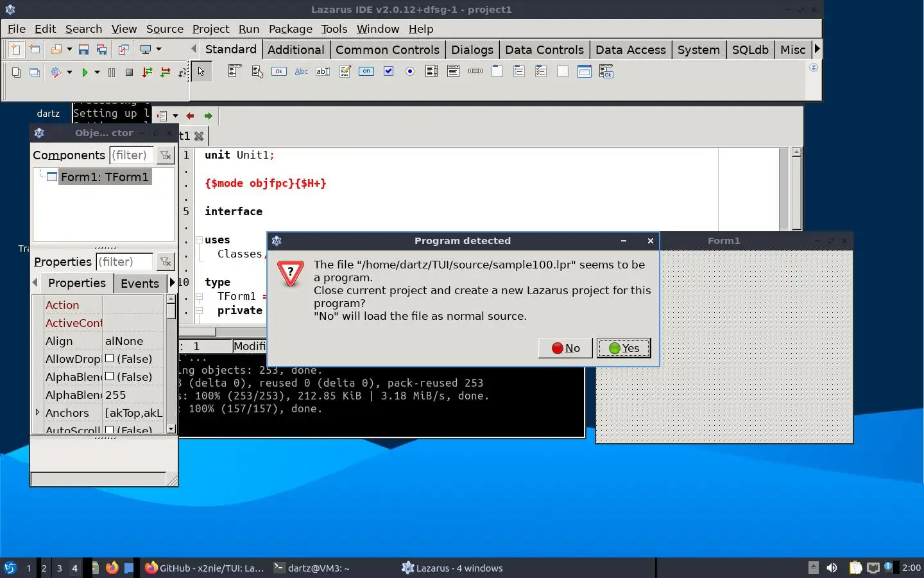The height and width of the screenshot is (578, 924).
Task: Open the Source menu
Action: click(165, 29)
